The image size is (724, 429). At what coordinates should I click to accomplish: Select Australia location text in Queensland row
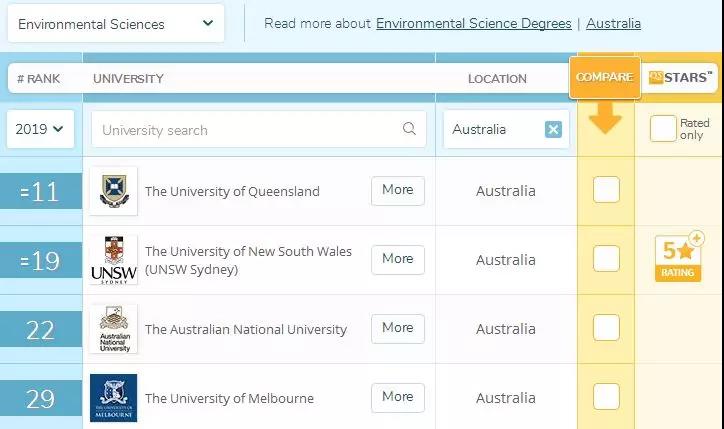coord(506,191)
